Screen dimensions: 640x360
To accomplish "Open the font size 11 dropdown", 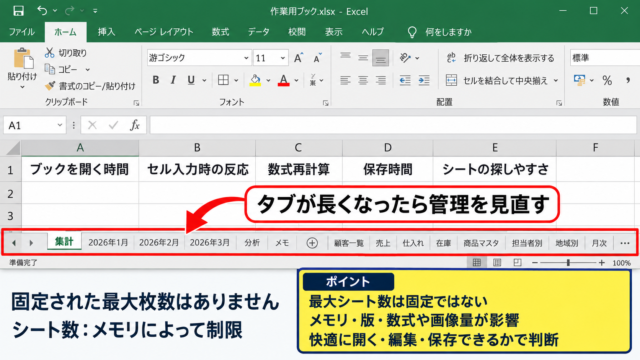I will [282, 58].
